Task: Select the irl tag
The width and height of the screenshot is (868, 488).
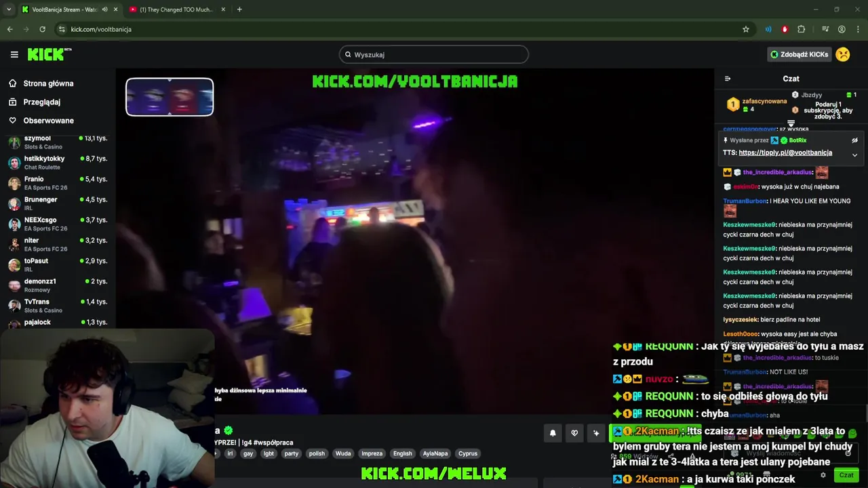Action: point(230,453)
